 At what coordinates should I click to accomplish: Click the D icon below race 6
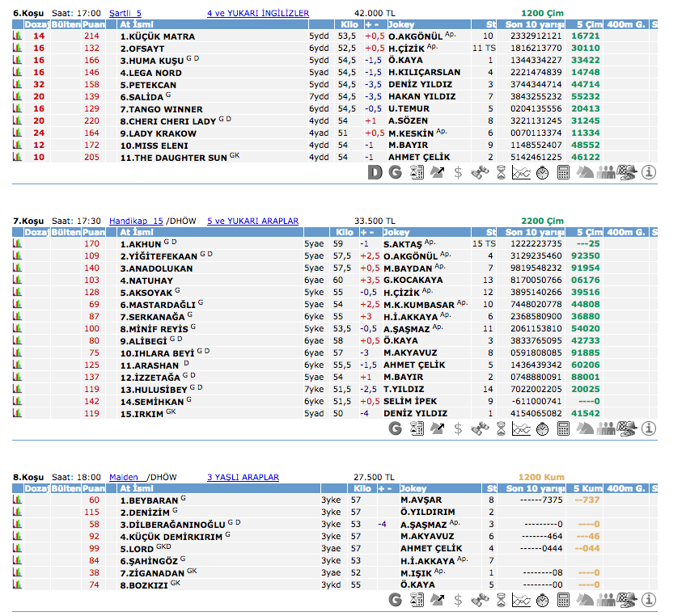pyautogui.click(x=375, y=172)
